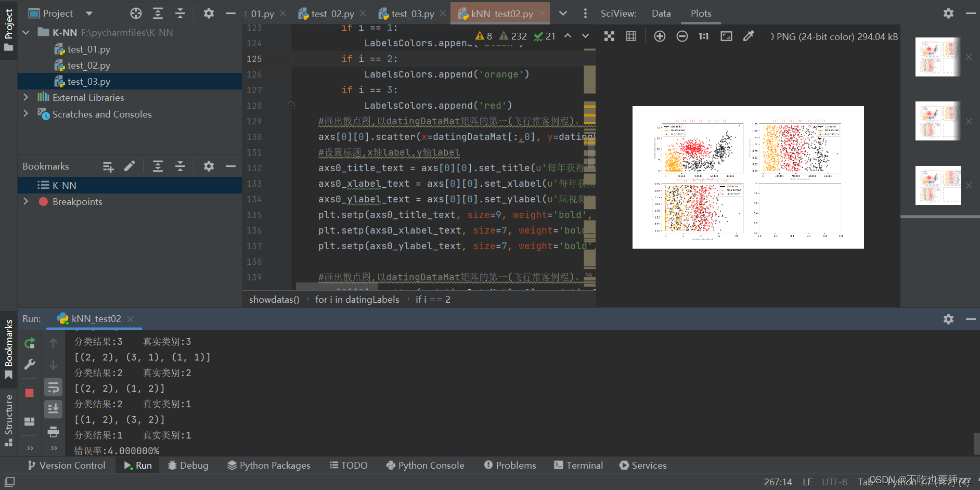Open the Data view in SciView
Viewport: 980px width, 490px height.
661,13
